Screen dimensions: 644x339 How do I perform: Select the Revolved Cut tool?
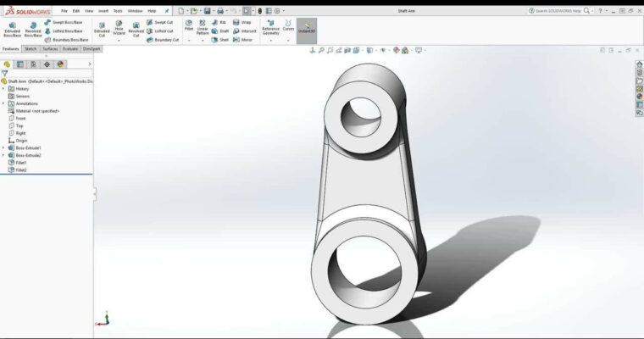(136, 30)
